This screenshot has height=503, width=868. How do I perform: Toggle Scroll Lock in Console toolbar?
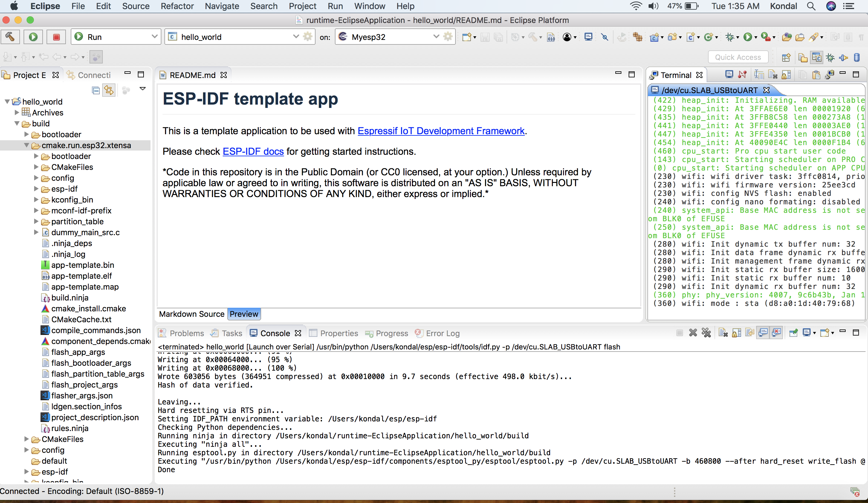pyautogui.click(x=737, y=333)
